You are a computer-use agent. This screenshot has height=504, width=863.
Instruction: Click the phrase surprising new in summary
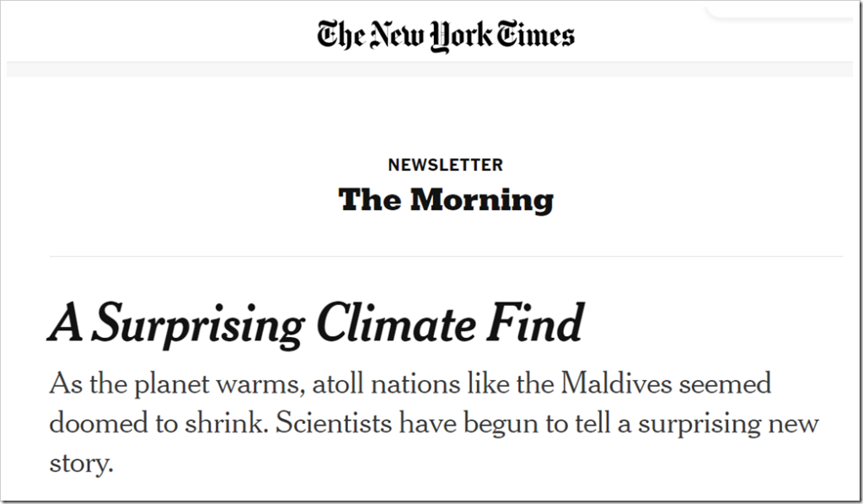click(729, 425)
